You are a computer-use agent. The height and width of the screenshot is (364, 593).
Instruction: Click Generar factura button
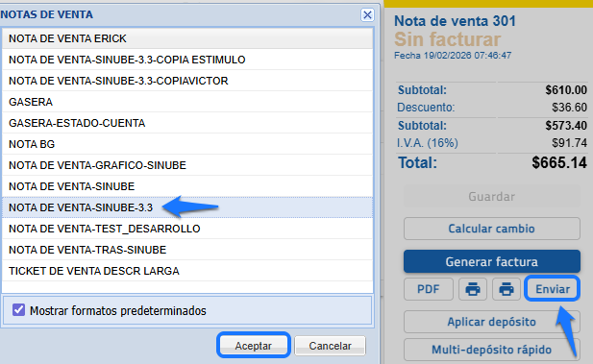tap(492, 261)
